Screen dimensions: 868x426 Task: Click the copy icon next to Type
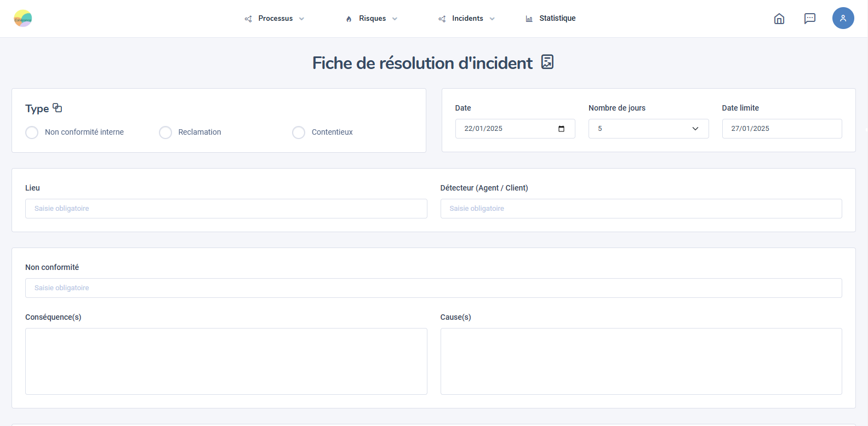pos(58,108)
